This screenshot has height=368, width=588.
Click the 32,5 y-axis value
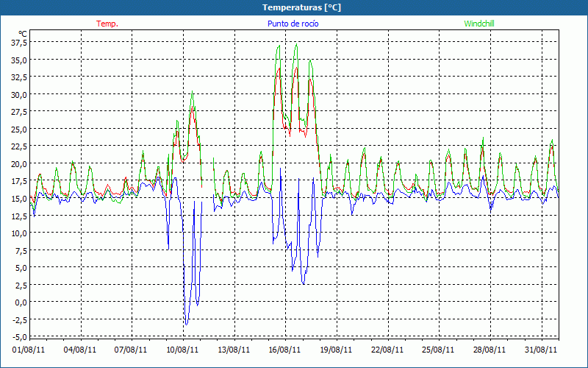coord(20,77)
